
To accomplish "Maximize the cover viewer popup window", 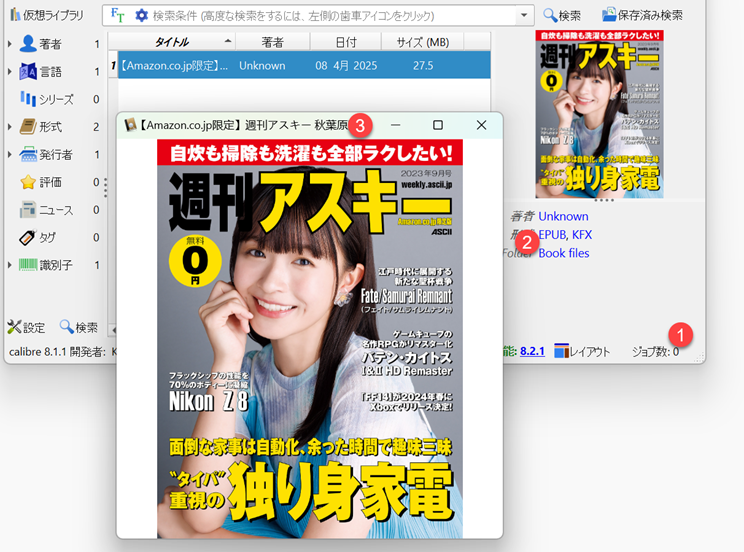I will [x=438, y=125].
